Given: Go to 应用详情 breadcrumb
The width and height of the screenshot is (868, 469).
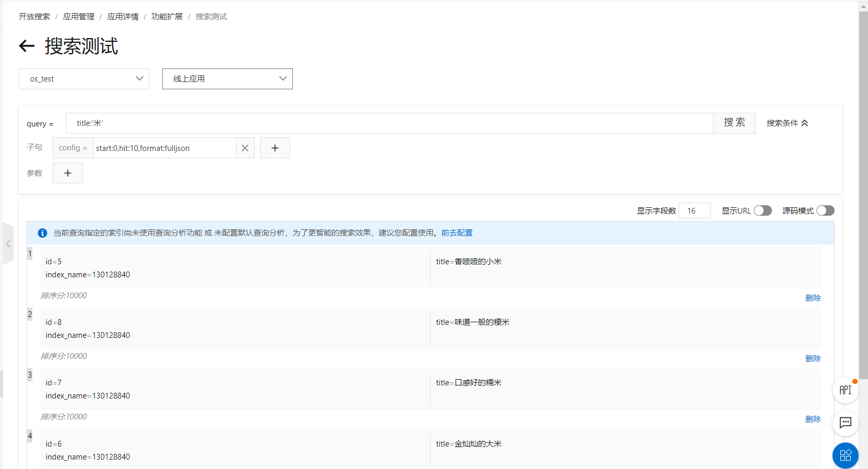Looking at the screenshot, I should click(x=123, y=17).
